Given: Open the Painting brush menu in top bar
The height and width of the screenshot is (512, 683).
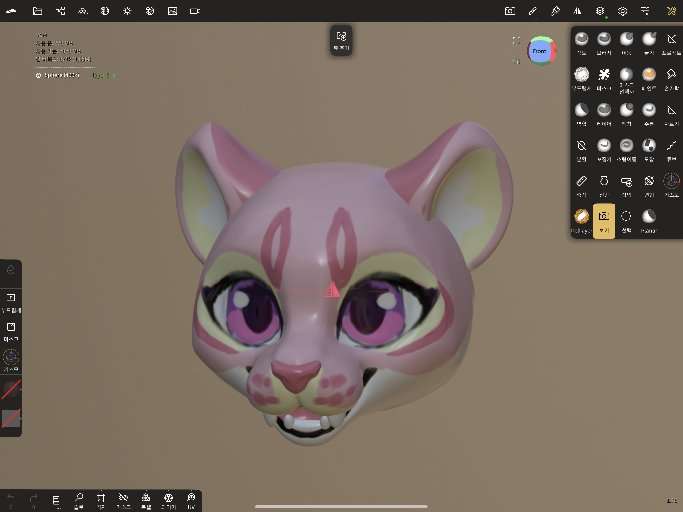Looking at the screenshot, I should click(555, 11).
